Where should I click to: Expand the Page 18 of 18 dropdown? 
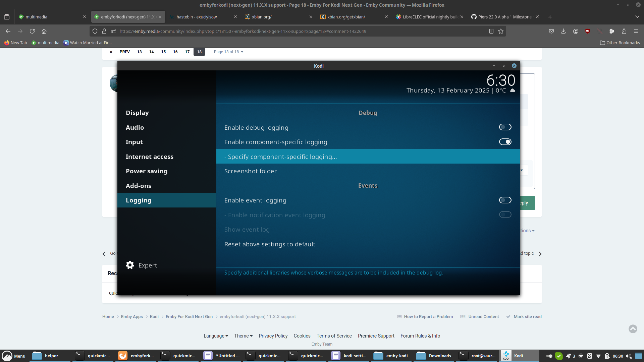pyautogui.click(x=228, y=52)
